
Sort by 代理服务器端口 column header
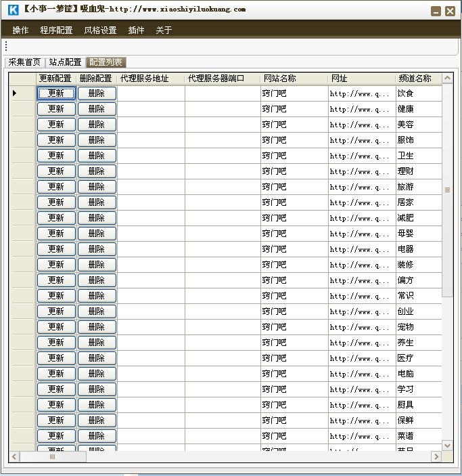click(x=223, y=79)
